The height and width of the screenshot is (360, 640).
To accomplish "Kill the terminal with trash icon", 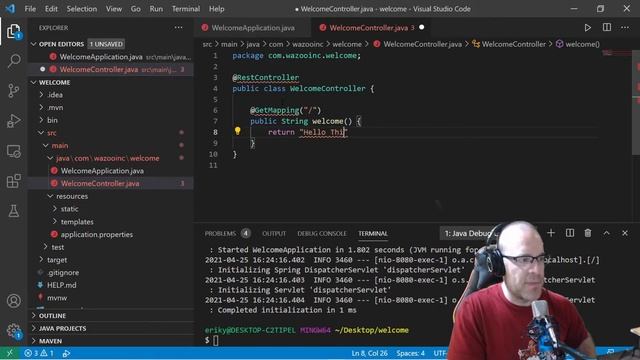I will tap(588, 233).
